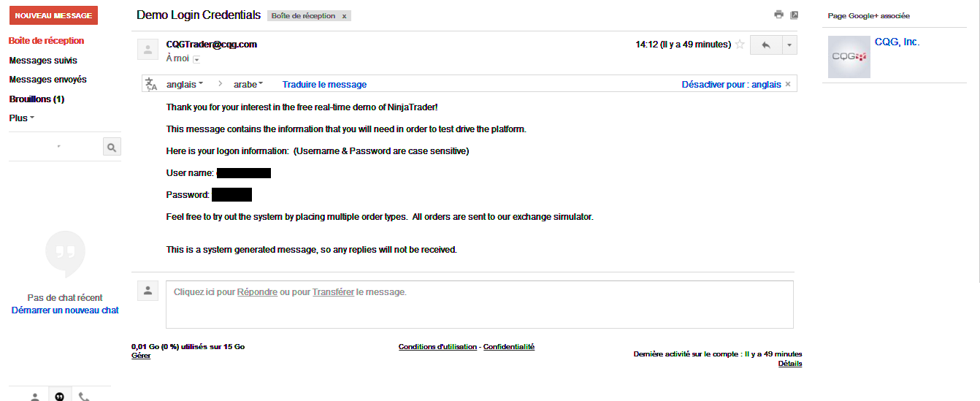Click the NOUVEAU MESSAGE button
The image size is (980, 401).
tap(53, 15)
